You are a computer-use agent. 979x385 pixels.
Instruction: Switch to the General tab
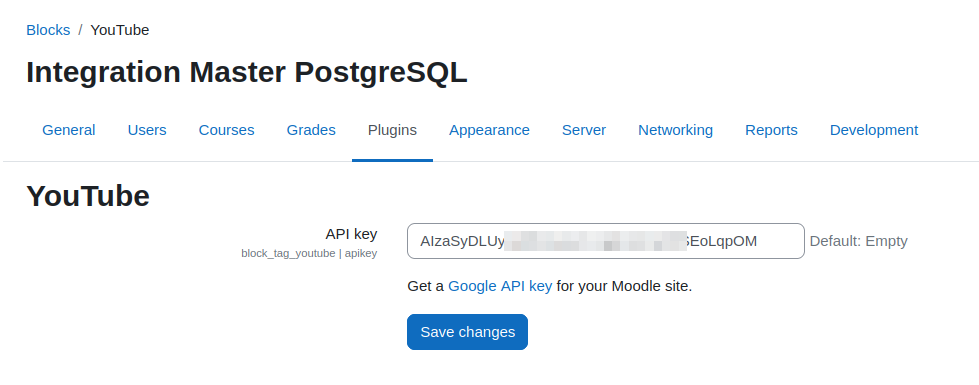click(x=69, y=130)
